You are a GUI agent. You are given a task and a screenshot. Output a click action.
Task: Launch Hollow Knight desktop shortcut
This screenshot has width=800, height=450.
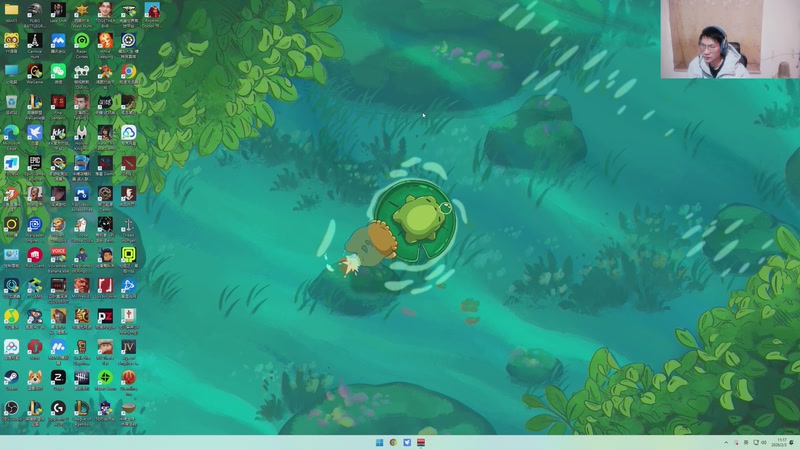(x=82, y=132)
